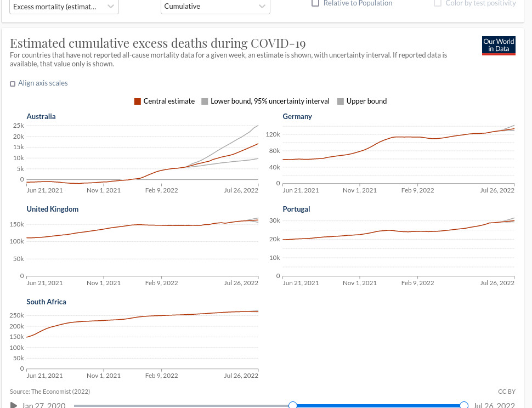
Task: Click the Lower bound gray legend swatch
Action: coord(205,101)
